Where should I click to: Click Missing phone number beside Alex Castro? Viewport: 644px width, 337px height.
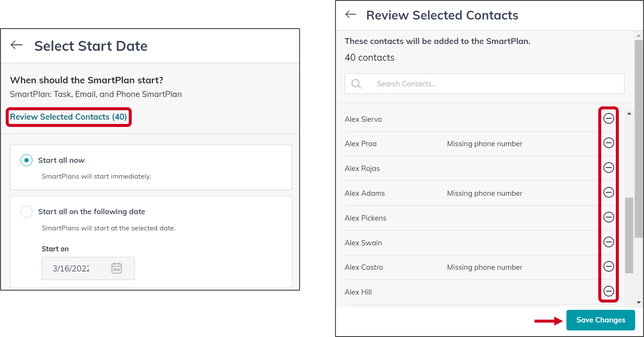(485, 267)
